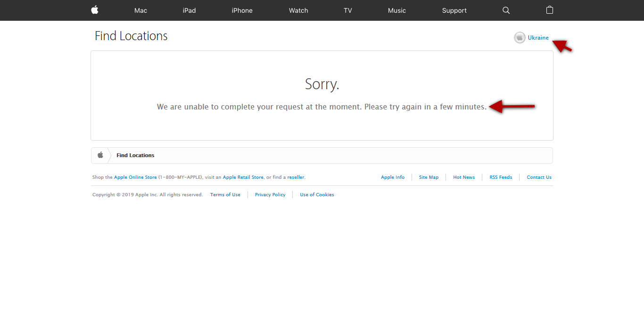The width and height of the screenshot is (644, 310).
Task: Open the RSS Feeds footer link
Action: pos(501,177)
